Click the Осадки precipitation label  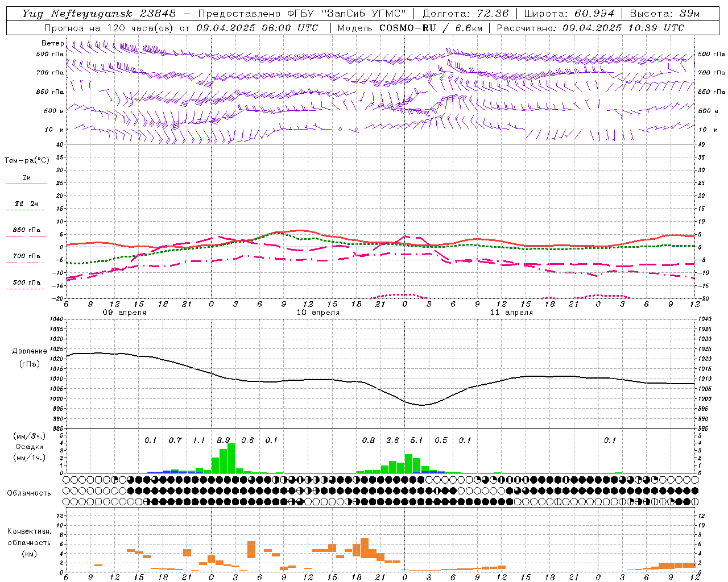click(29, 447)
